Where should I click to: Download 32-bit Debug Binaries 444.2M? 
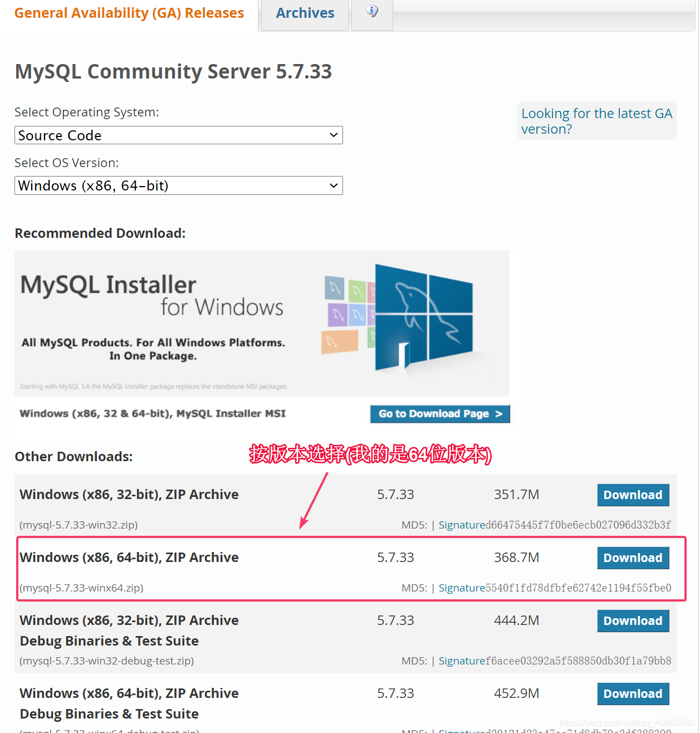[x=633, y=620]
